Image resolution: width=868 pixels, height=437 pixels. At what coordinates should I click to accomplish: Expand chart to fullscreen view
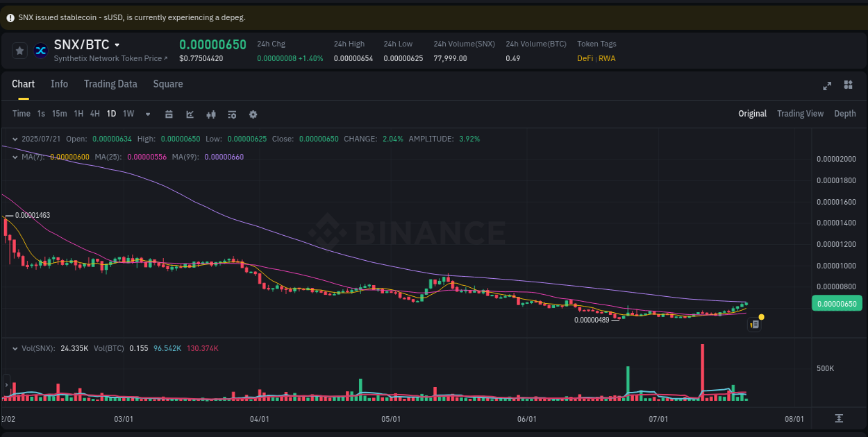(827, 86)
